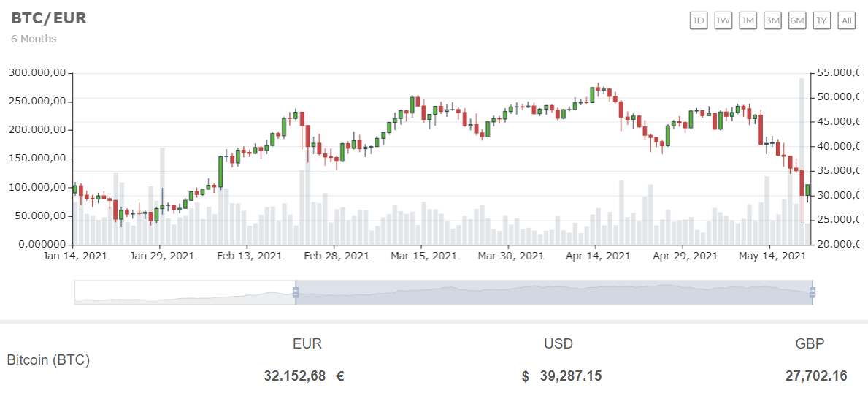Viewport: 868px width, 396px height.
Task: Click the 50.000,00 volume axis label
Action: click(42, 216)
